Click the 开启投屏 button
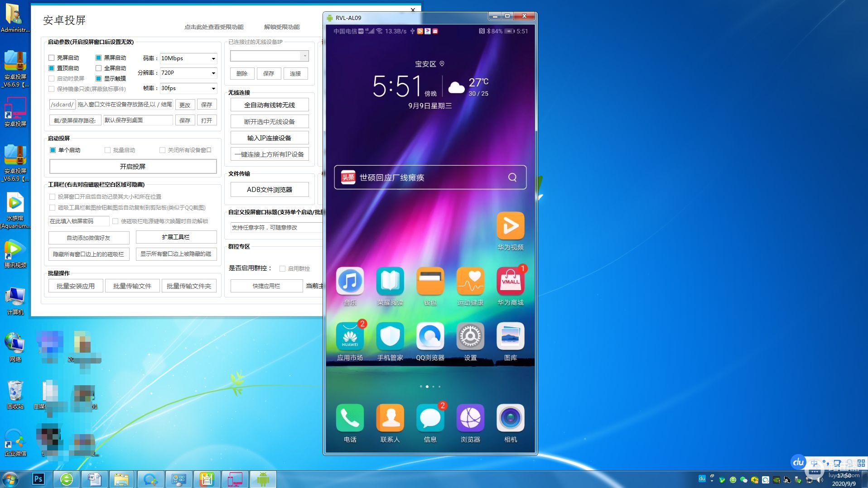This screenshot has width=868, height=488. pos(133,167)
